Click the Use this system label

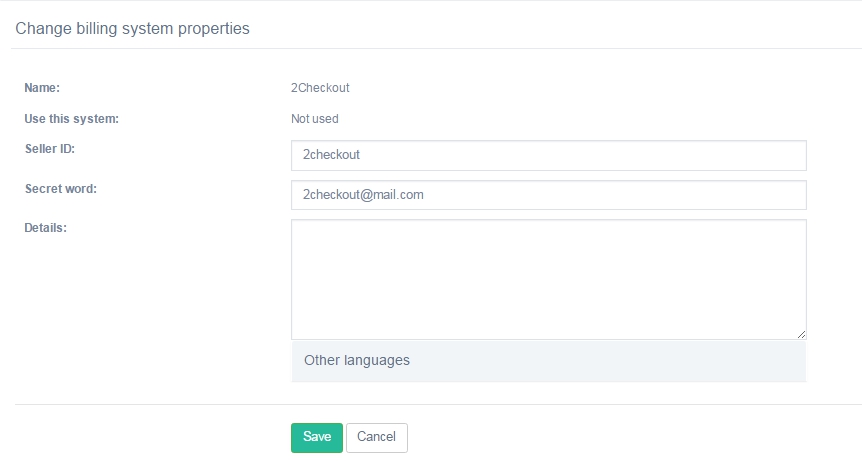(71, 119)
